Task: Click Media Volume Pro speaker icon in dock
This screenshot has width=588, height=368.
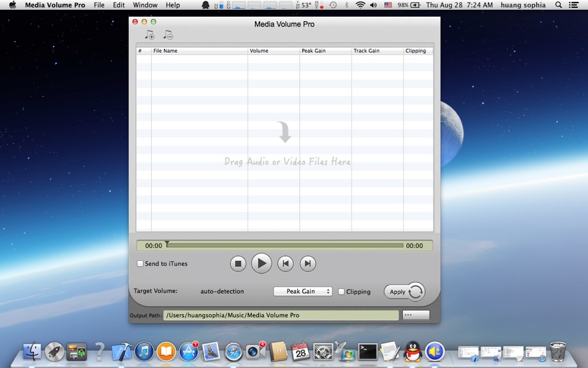Action: pos(435,352)
